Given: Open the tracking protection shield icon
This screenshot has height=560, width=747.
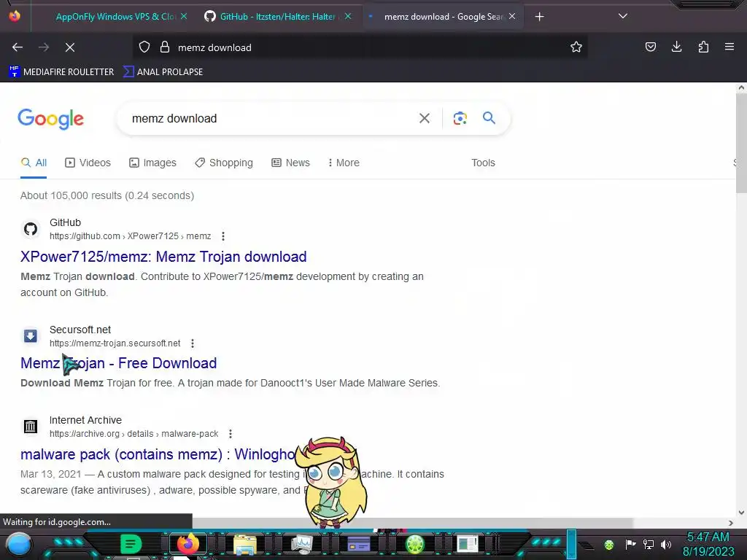Looking at the screenshot, I should pyautogui.click(x=144, y=47).
